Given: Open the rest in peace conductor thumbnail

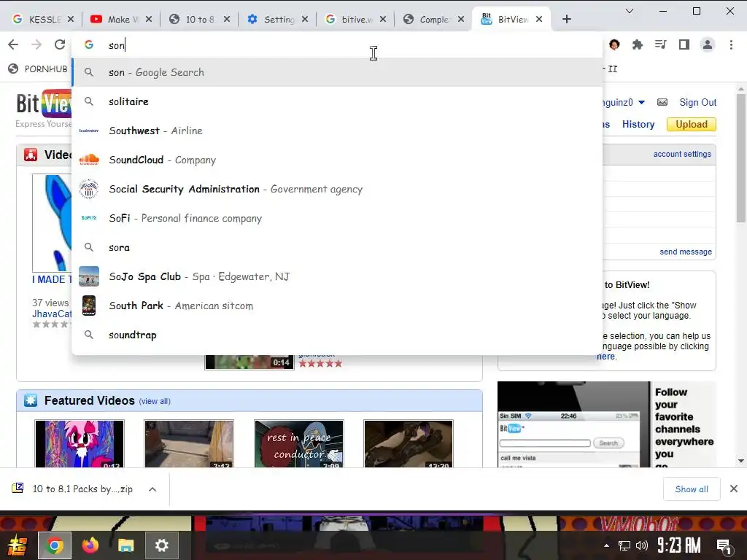Looking at the screenshot, I should pos(298,444).
